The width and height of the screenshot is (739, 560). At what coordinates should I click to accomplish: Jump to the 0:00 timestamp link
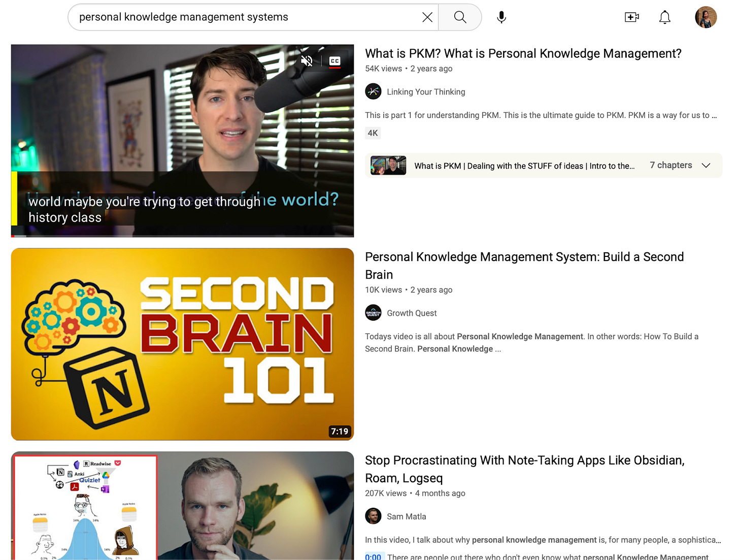coord(373,557)
